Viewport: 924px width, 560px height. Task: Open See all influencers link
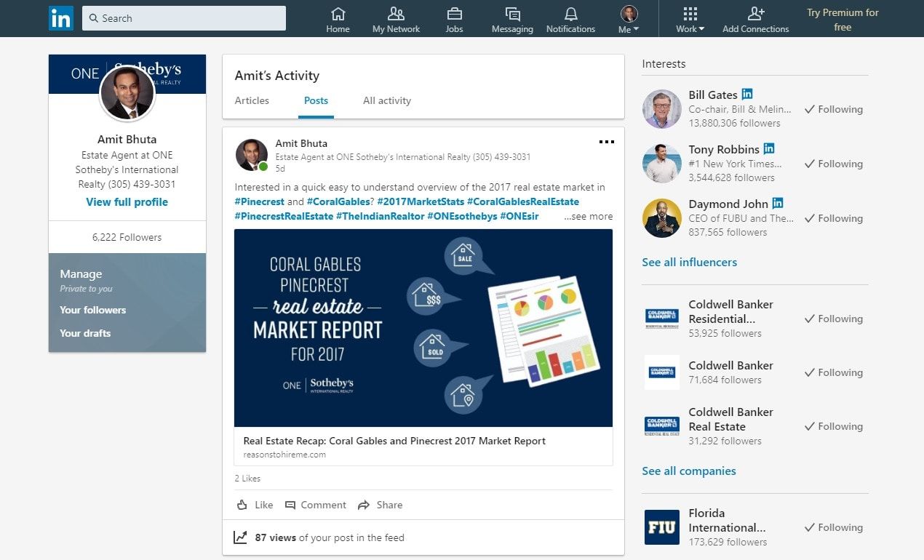point(689,262)
